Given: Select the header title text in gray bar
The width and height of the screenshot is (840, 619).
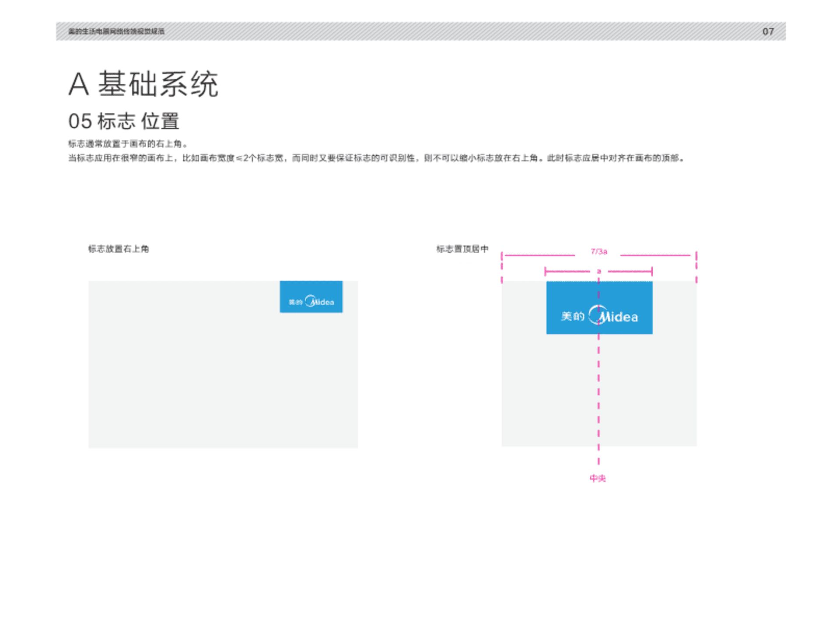Looking at the screenshot, I should click(x=116, y=31).
